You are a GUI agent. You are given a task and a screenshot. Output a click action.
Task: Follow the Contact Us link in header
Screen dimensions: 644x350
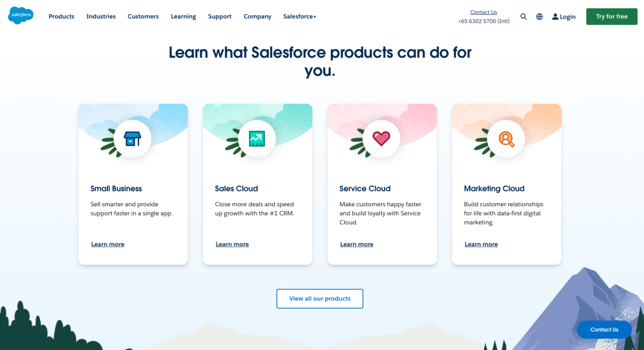pyautogui.click(x=484, y=13)
